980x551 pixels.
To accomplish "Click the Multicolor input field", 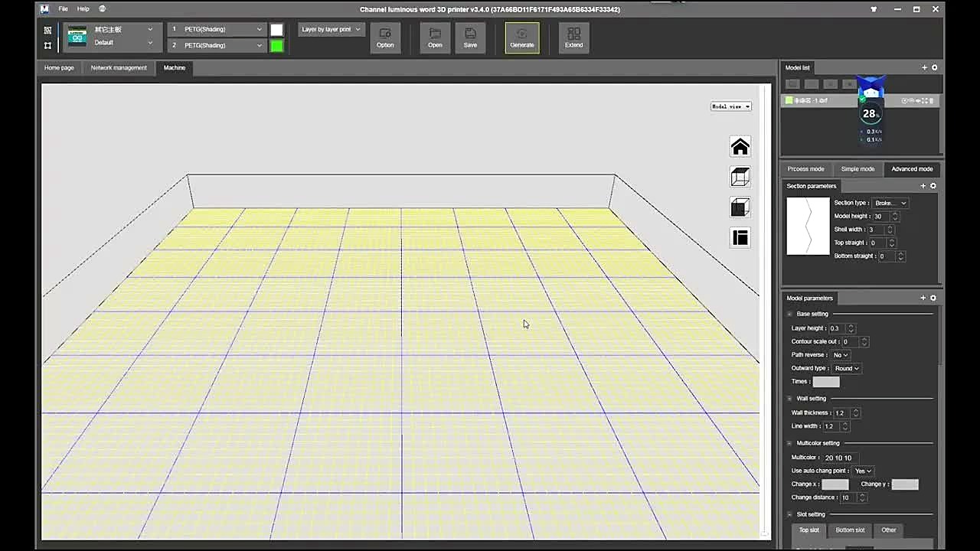I will pos(841,458).
